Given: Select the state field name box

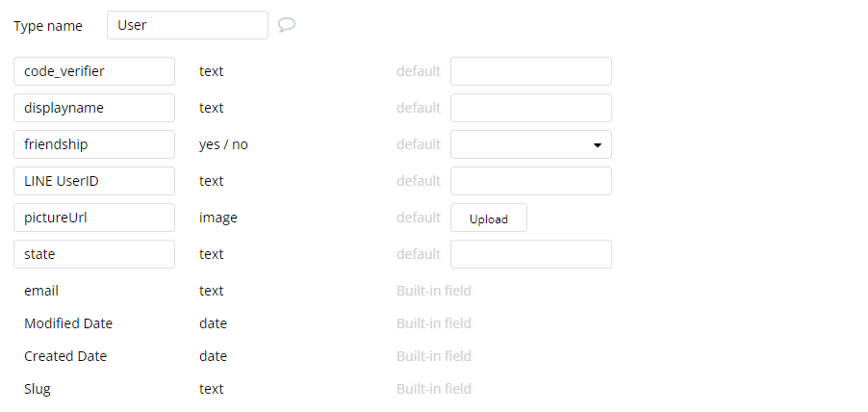Looking at the screenshot, I should click(x=94, y=254).
